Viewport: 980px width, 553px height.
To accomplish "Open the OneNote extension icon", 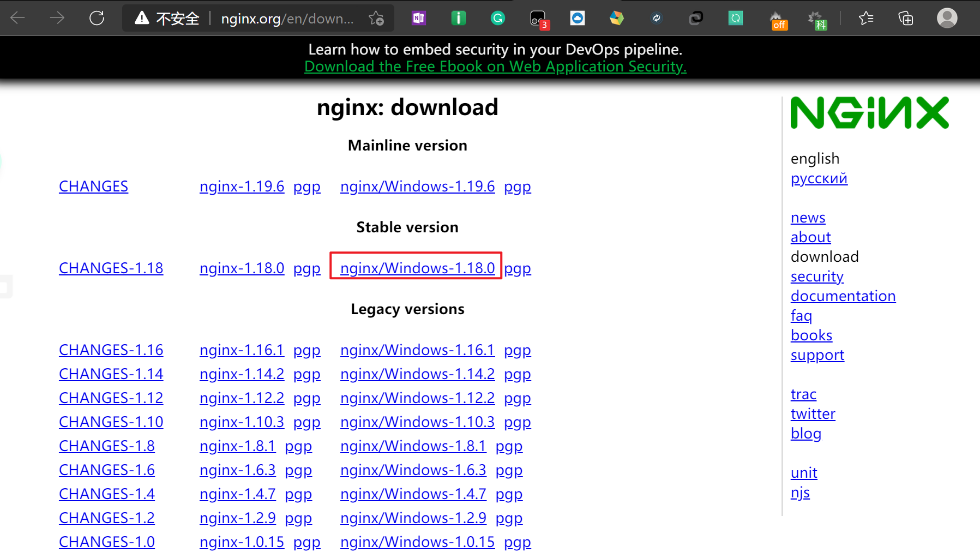I will point(419,19).
